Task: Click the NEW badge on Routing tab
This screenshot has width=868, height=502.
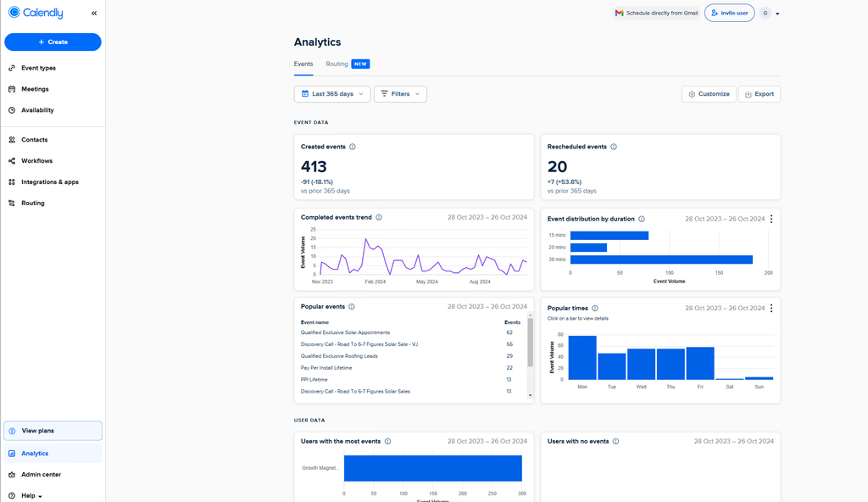Action: coord(360,64)
